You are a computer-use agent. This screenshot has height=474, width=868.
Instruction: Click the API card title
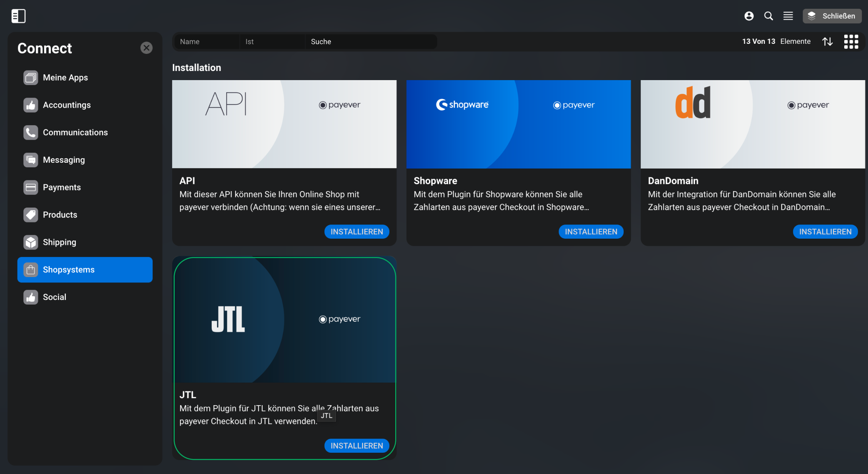(187, 181)
